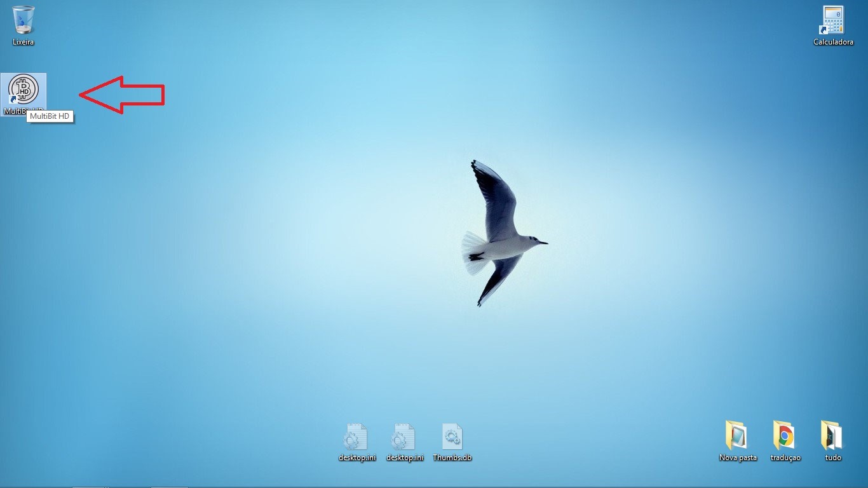Click the shortcut arrow overlay on Calculadora
Viewport: 868px width, 488px height.
pos(824,30)
